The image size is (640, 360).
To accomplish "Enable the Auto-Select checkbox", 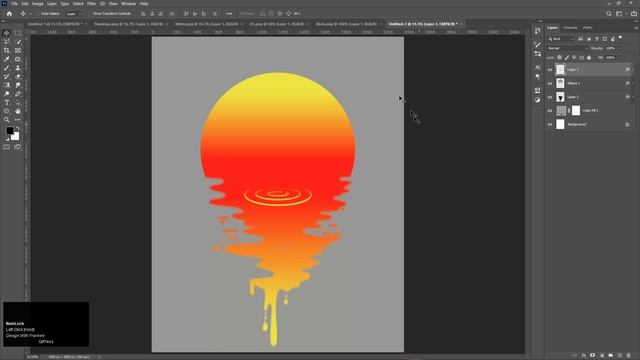I will [x=38, y=13].
